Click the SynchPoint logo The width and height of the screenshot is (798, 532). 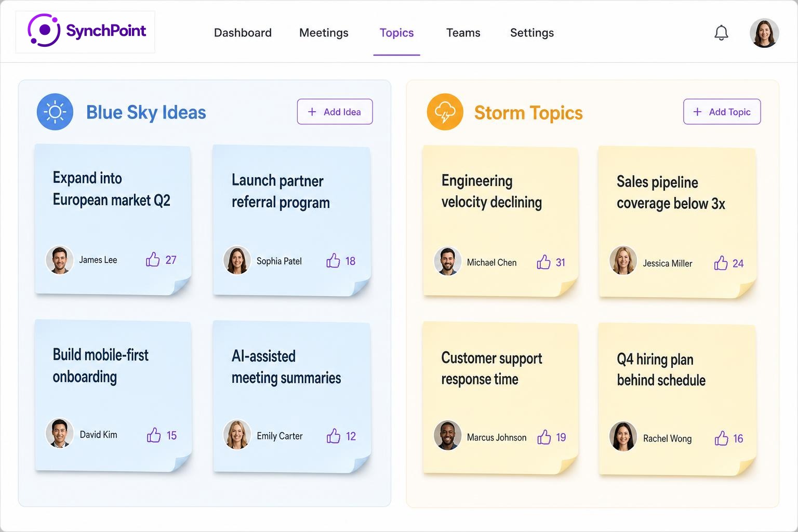[x=86, y=31]
